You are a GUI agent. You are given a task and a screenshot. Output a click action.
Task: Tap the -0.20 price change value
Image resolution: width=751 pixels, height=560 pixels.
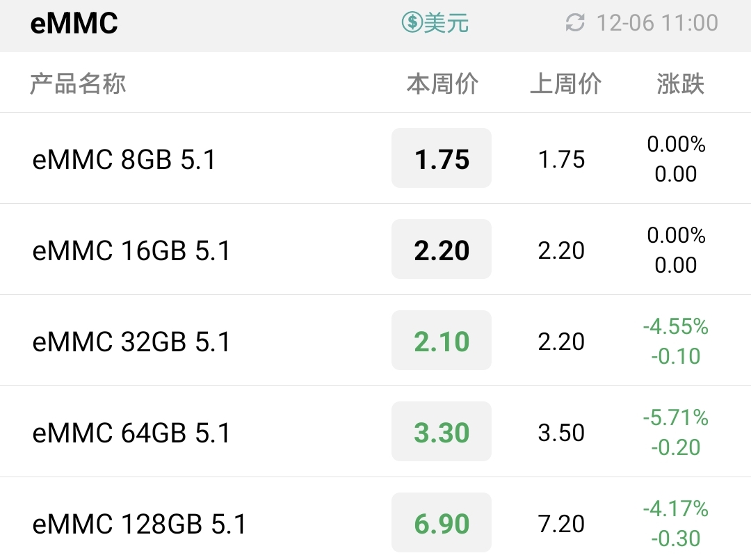(x=675, y=447)
